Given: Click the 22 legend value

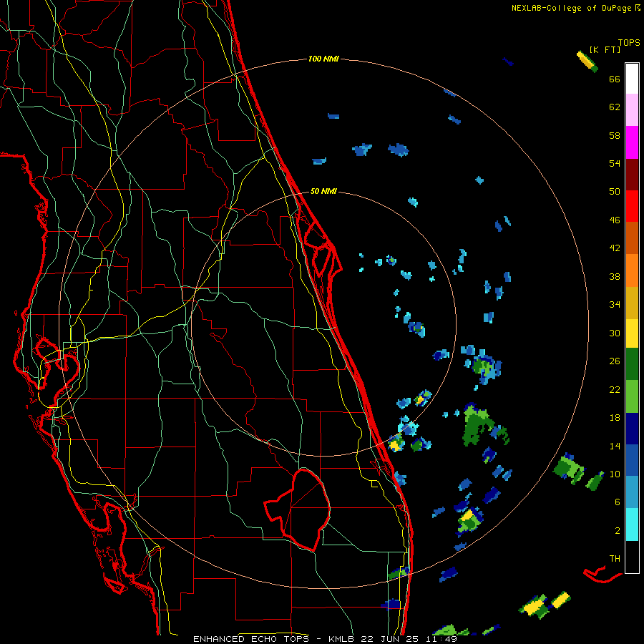Looking at the screenshot, I should pyautogui.click(x=615, y=389).
